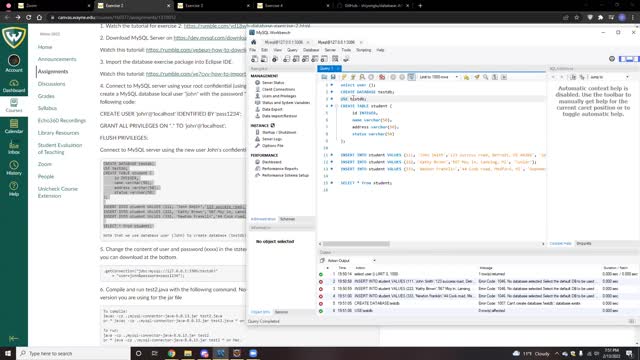
Task: Stop query execution icon
Action: click(x=371, y=77)
